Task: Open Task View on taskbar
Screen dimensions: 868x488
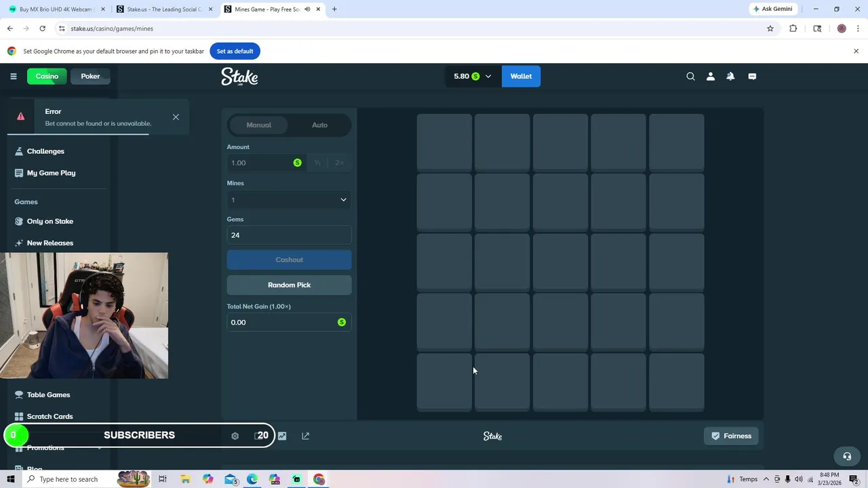Action: pyautogui.click(x=162, y=479)
